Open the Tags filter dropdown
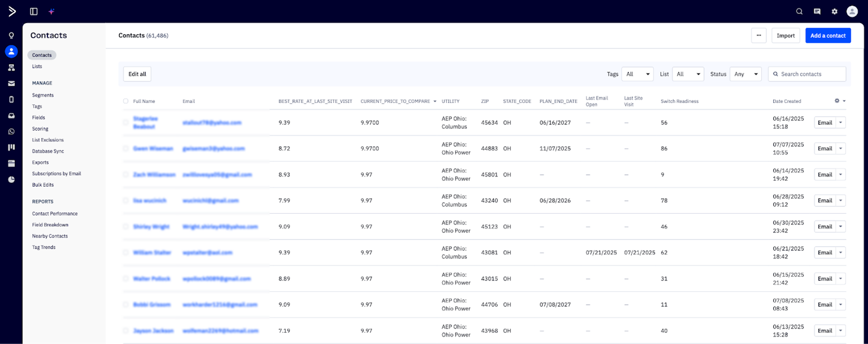 [x=637, y=74]
